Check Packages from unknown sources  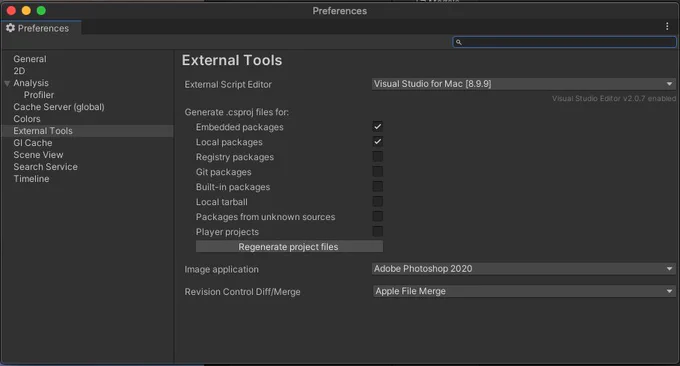pyautogui.click(x=378, y=216)
